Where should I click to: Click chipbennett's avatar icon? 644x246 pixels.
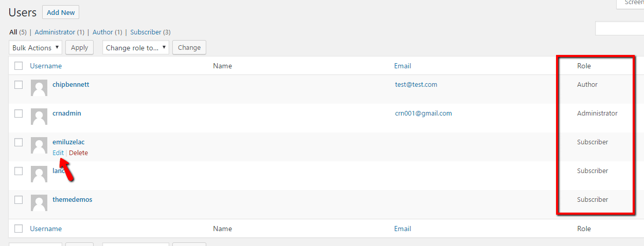coord(39,88)
